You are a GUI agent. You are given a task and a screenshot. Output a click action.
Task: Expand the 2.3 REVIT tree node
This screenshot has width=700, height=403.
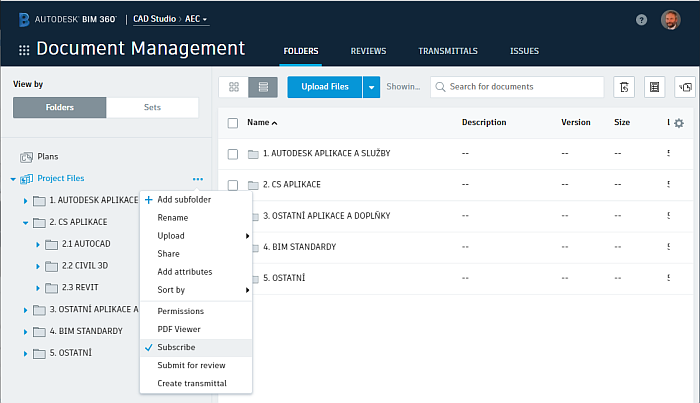coord(38,288)
